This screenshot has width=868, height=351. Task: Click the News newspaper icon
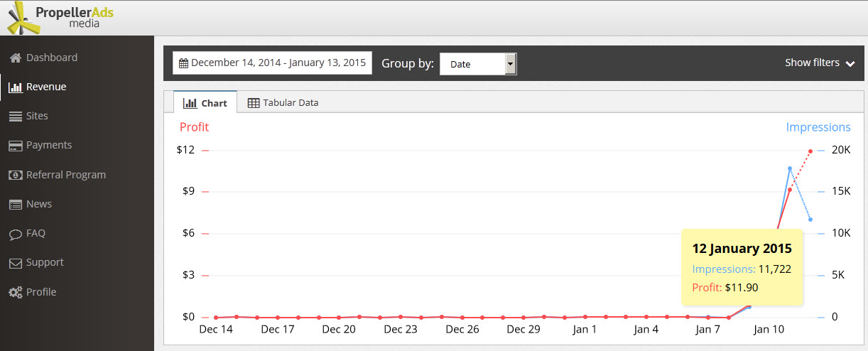click(15, 205)
